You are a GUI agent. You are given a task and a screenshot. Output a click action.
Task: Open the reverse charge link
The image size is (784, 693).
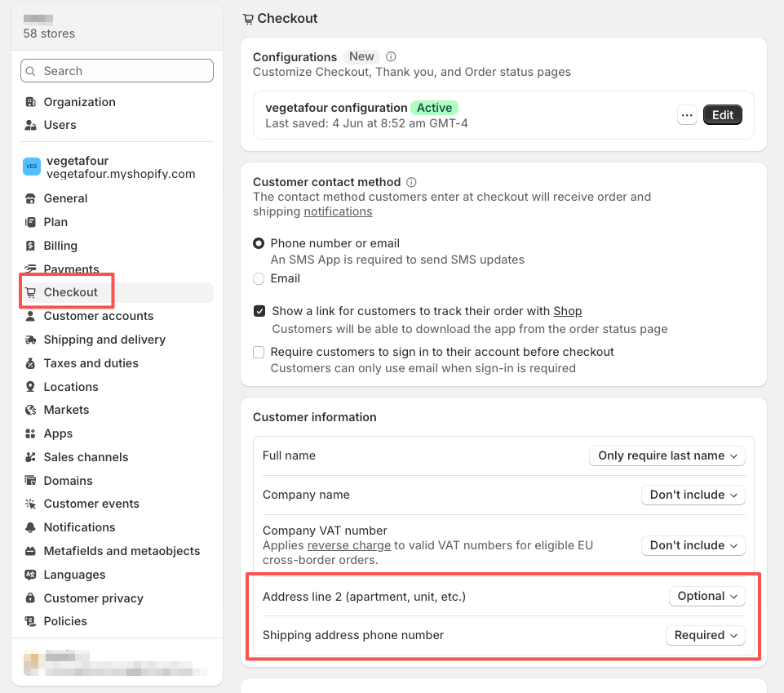click(x=349, y=545)
